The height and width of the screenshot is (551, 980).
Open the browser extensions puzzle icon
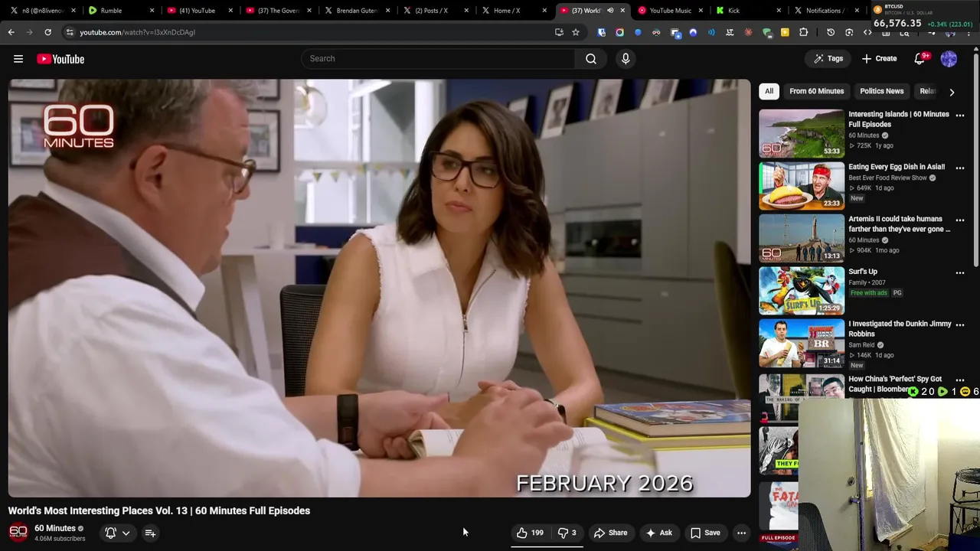(803, 32)
